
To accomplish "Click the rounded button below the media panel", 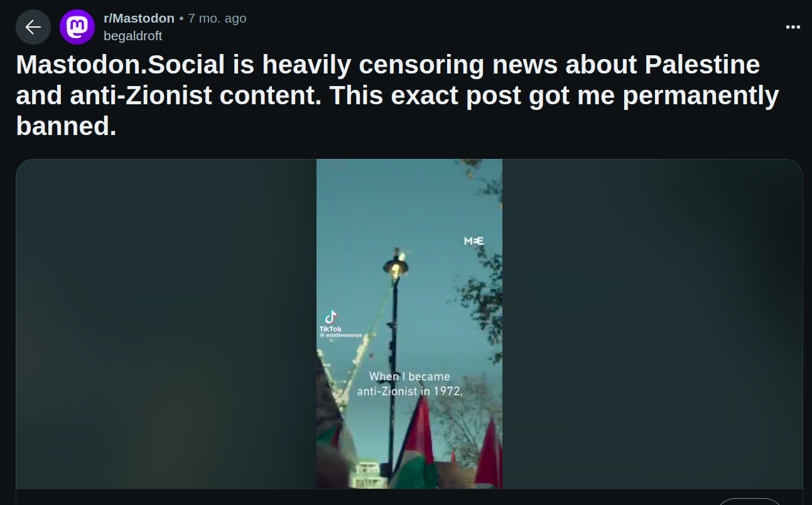I will (x=750, y=501).
